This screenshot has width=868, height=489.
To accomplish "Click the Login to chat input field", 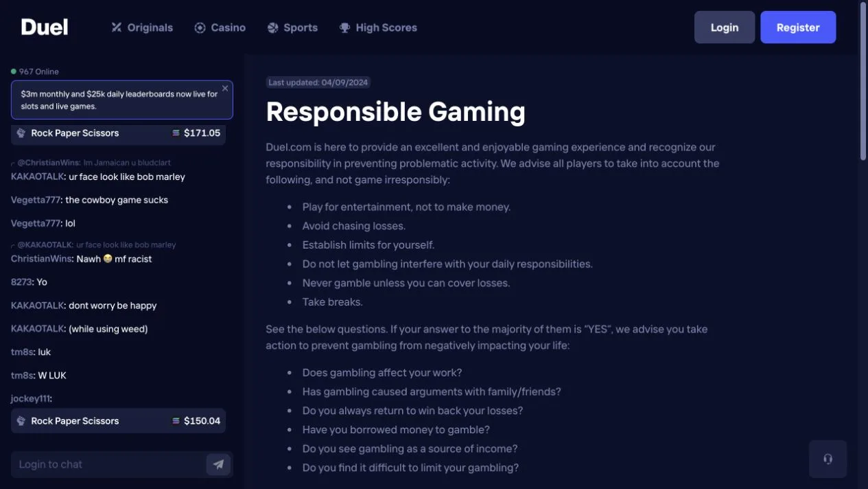I will (108, 464).
